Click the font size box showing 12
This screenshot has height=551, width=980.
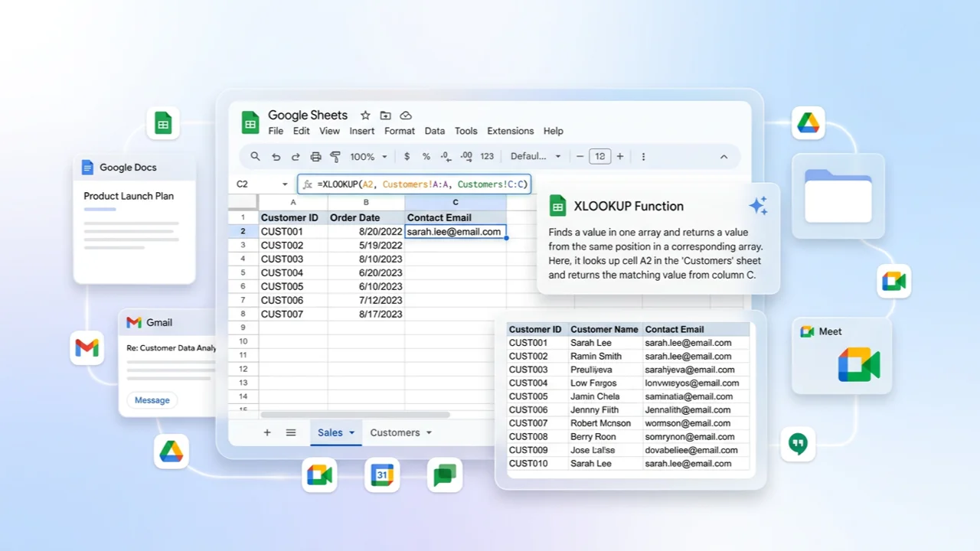point(600,156)
